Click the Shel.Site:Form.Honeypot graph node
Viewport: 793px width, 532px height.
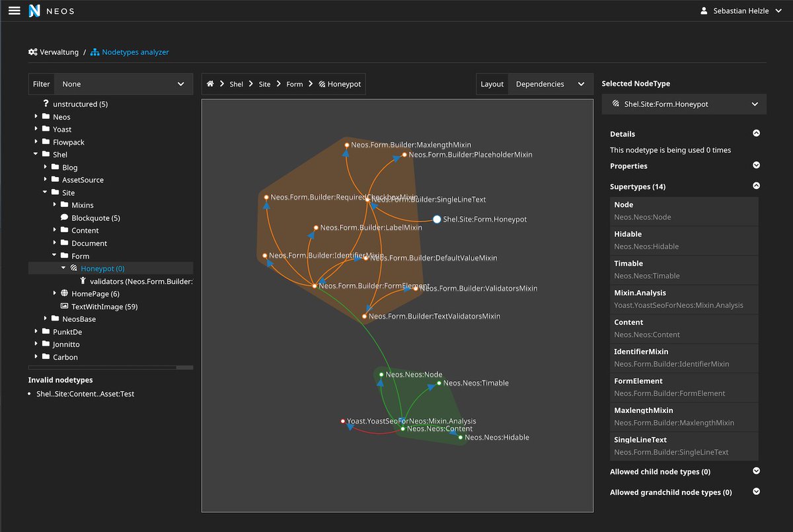pos(437,219)
